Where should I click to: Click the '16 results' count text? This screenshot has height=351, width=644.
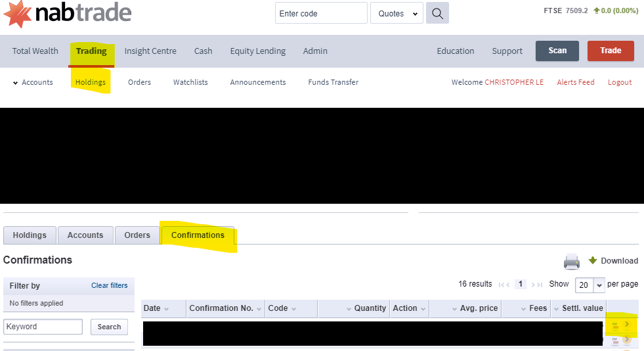click(475, 284)
